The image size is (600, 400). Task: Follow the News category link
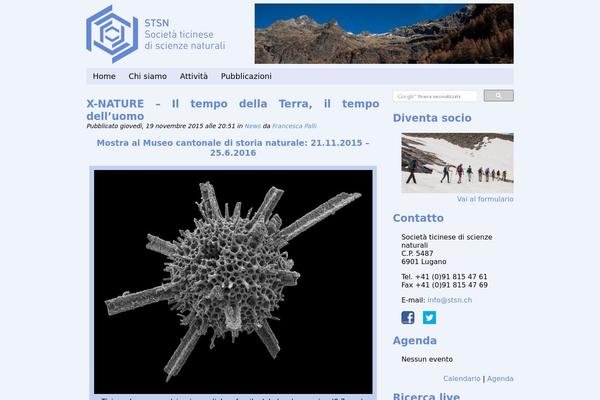[x=253, y=126]
